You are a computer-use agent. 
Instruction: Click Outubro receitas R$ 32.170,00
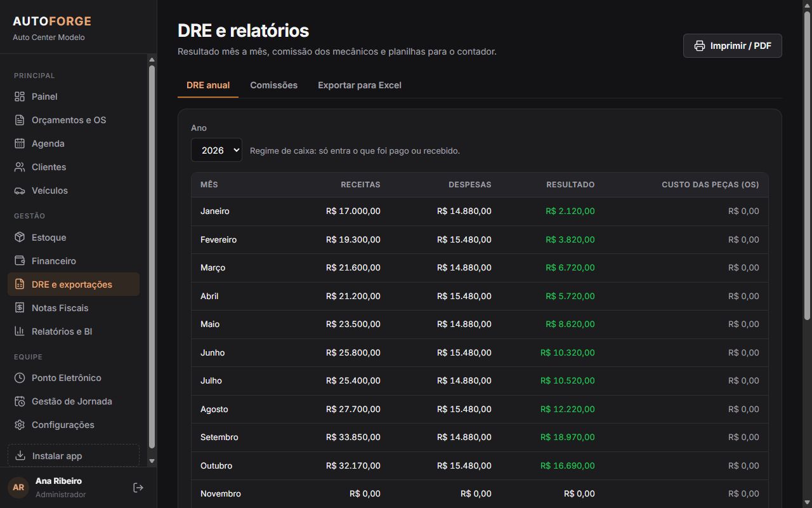point(353,465)
